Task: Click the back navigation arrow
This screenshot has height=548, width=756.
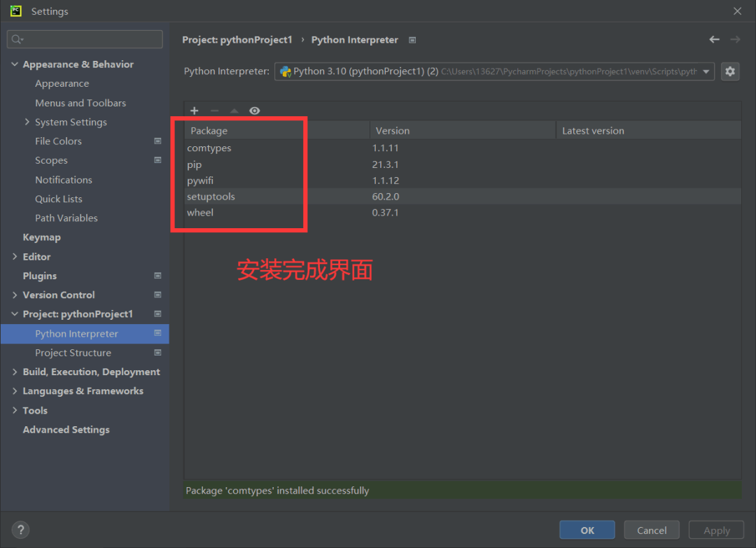Action: [714, 40]
